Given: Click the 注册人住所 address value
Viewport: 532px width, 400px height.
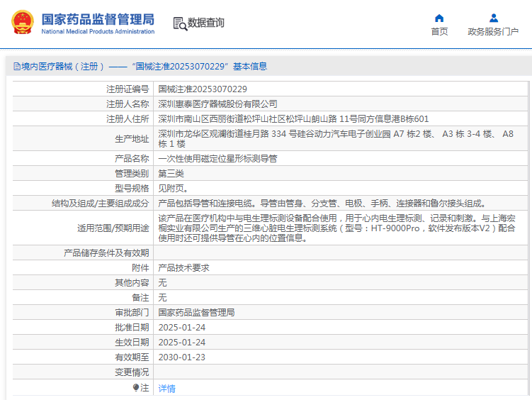Looking at the screenshot, I should point(293,119).
